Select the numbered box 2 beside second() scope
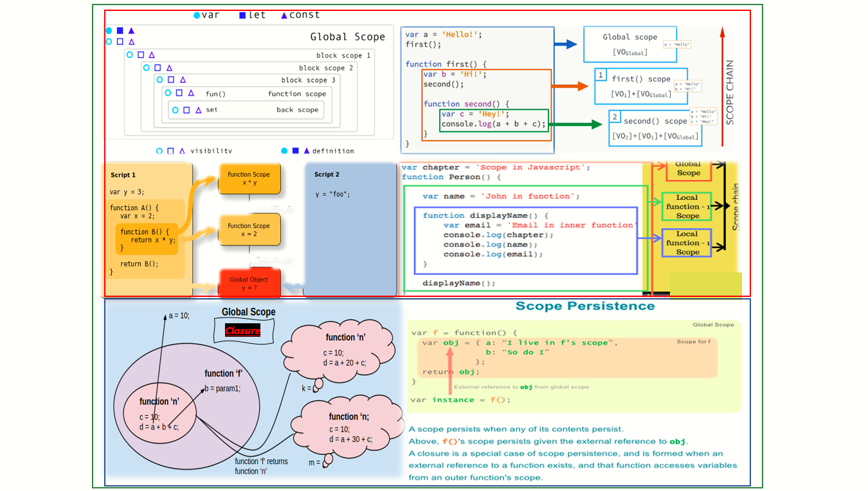The width and height of the screenshot is (868, 491). click(615, 117)
